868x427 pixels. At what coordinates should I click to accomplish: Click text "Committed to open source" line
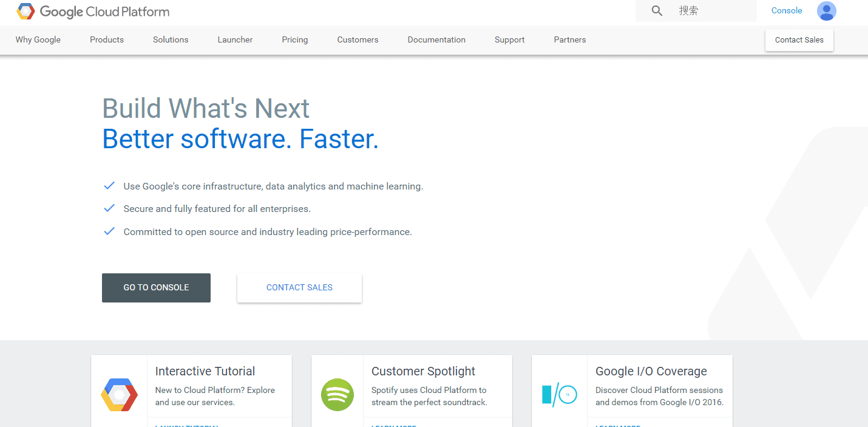click(x=268, y=232)
